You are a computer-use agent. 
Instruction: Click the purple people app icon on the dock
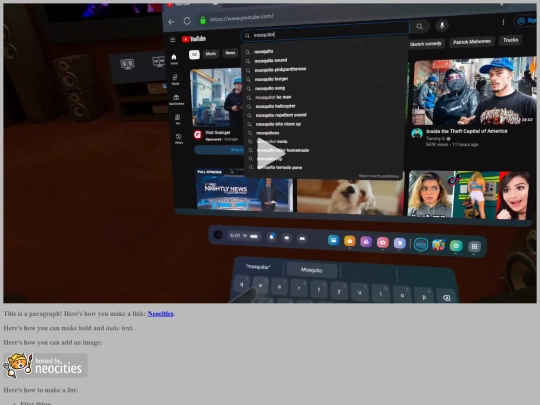[366, 242]
